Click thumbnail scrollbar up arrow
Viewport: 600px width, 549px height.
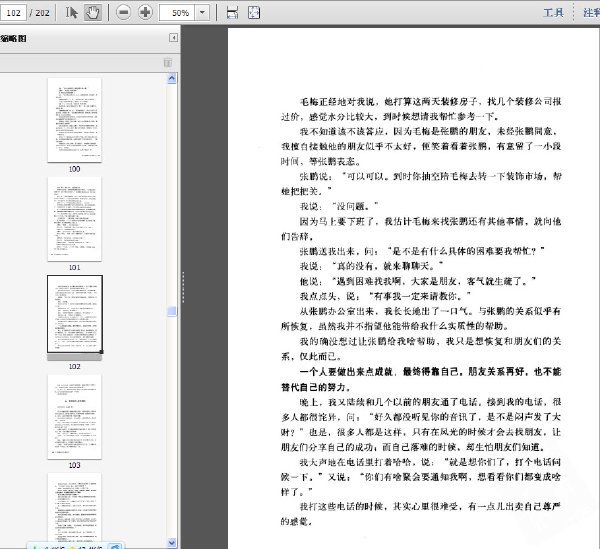[172, 78]
